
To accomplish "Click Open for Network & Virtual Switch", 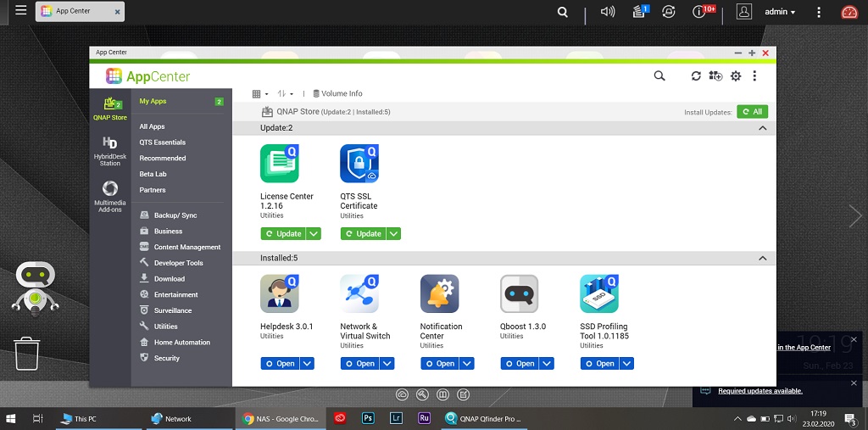I will [359, 364].
